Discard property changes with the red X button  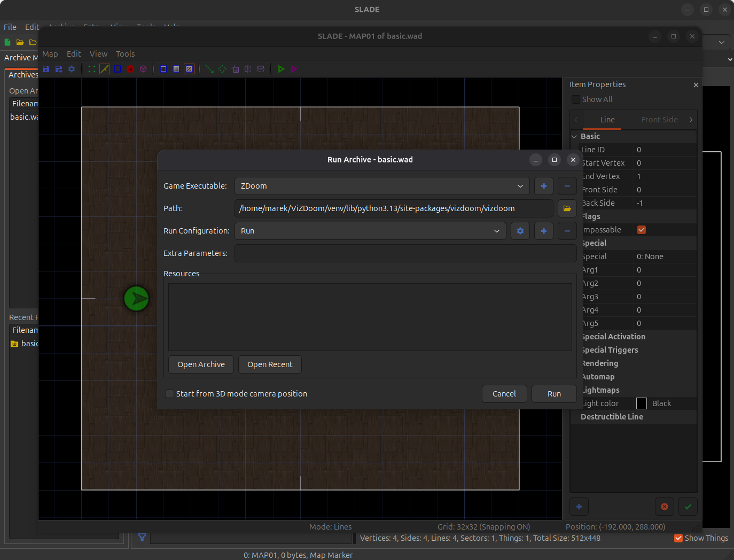665,507
